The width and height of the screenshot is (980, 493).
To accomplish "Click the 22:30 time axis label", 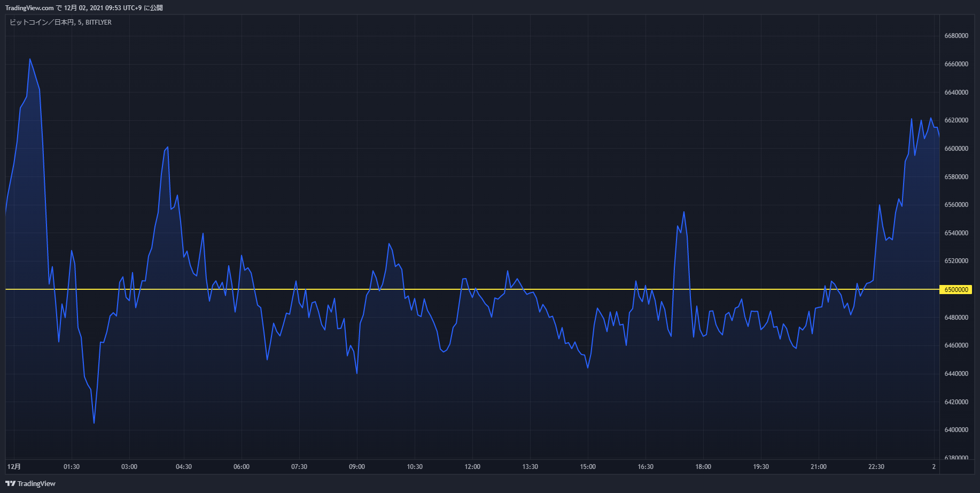I will coord(876,467).
